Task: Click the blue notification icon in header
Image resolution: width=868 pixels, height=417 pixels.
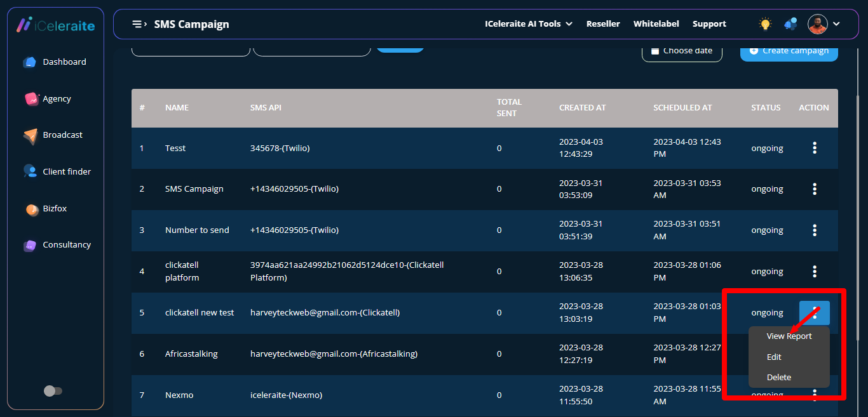Action: coord(790,24)
